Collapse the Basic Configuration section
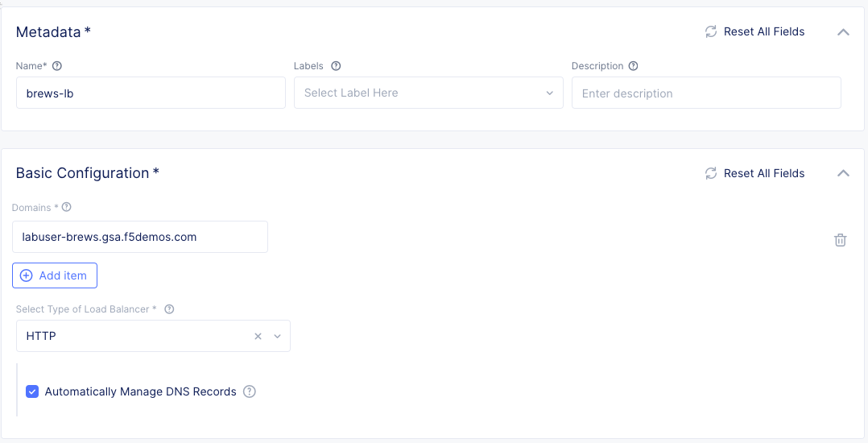 point(843,173)
